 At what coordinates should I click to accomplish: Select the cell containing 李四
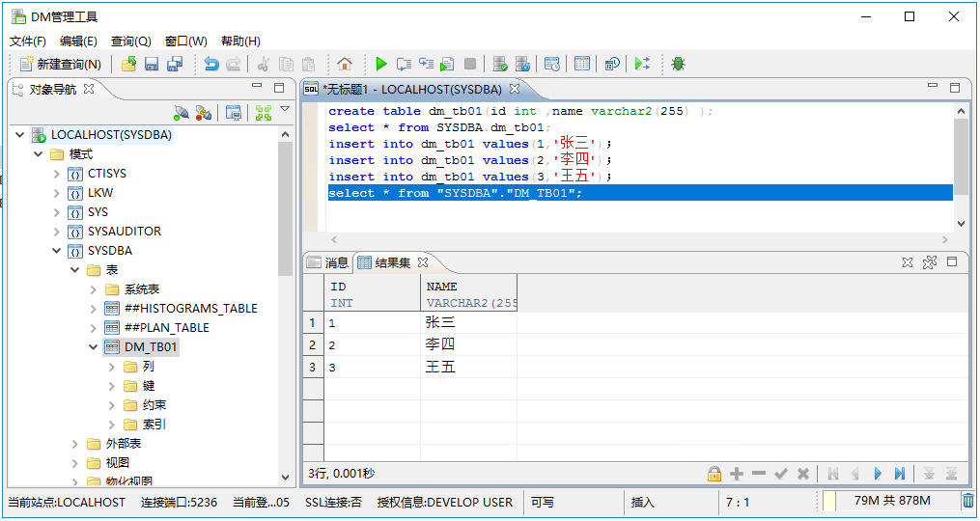[x=468, y=344]
